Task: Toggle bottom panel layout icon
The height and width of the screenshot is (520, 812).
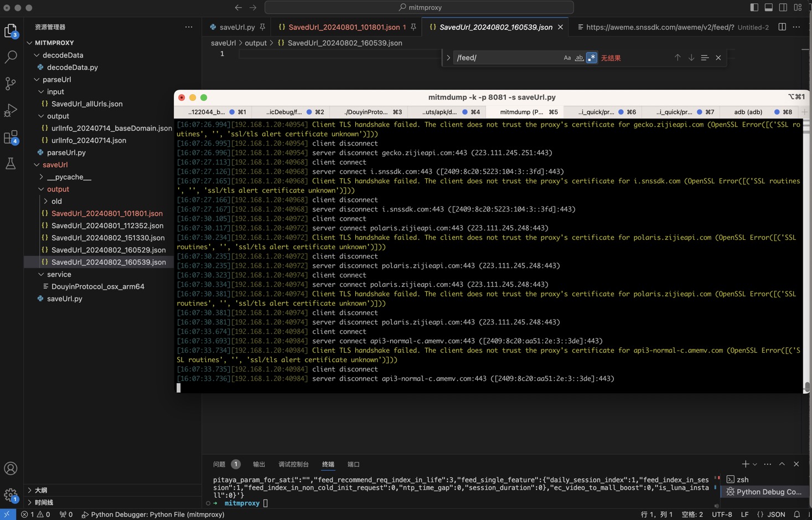Action: coord(769,7)
